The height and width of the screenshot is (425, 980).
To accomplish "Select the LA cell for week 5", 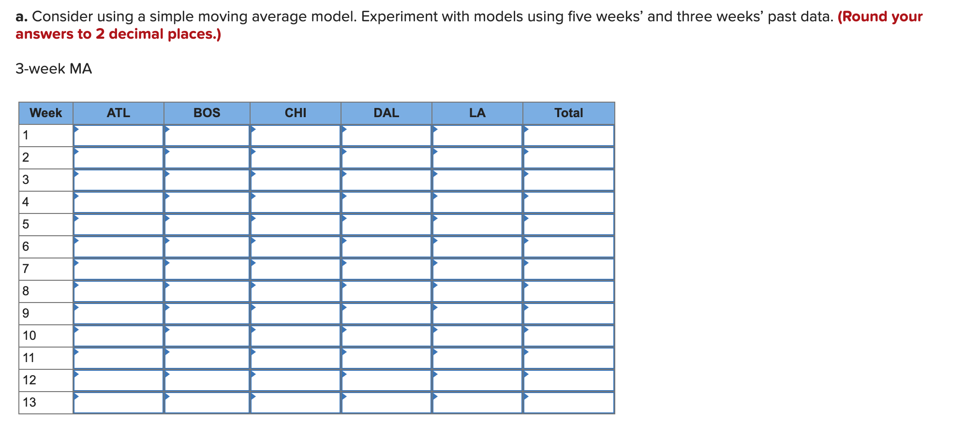I will click(x=477, y=225).
